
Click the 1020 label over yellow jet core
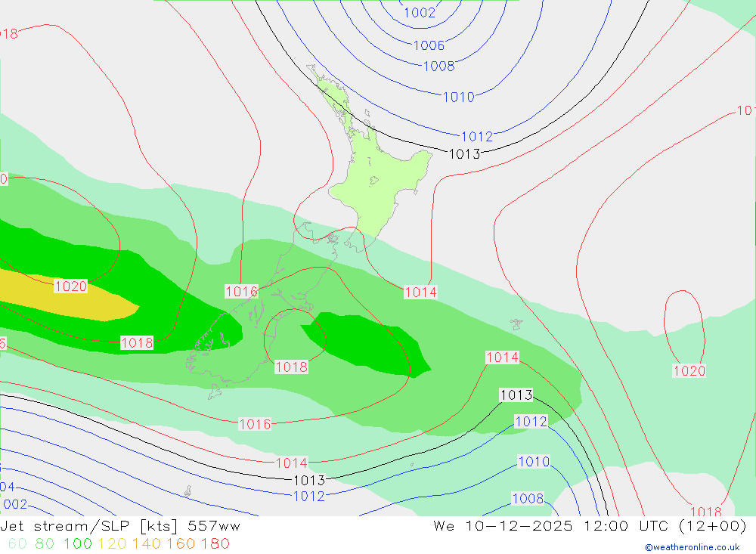click(71, 286)
